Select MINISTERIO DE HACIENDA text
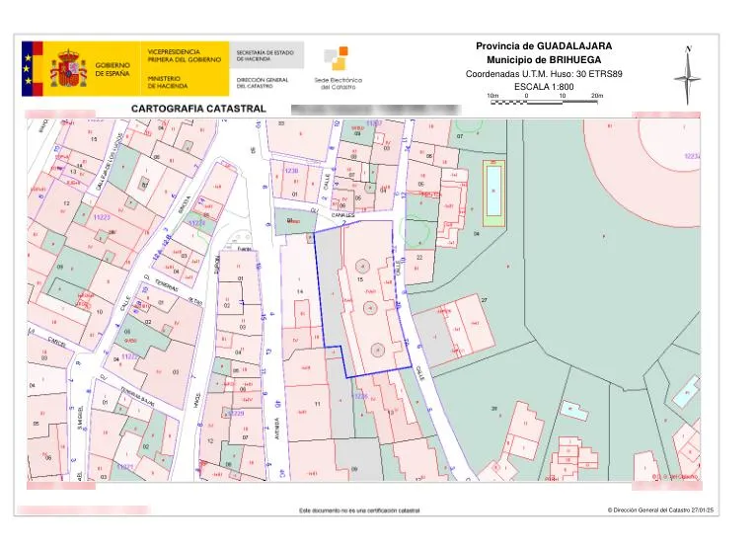This screenshot has height=549, width=756. [x=168, y=82]
